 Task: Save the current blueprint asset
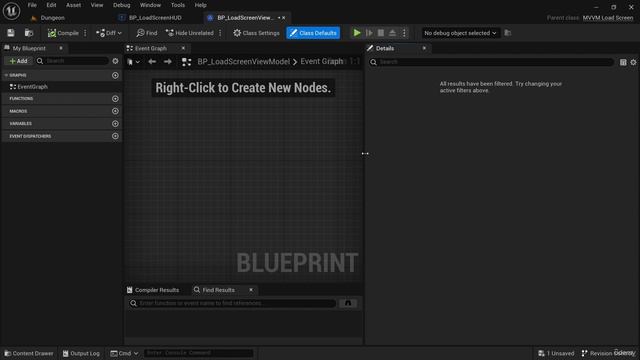[11, 33]
